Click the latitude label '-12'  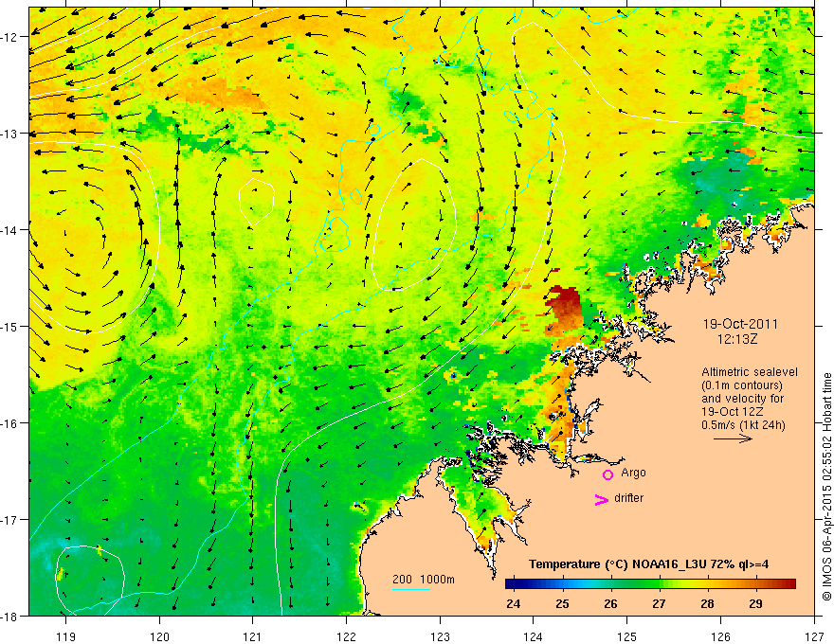pos(10,37)
